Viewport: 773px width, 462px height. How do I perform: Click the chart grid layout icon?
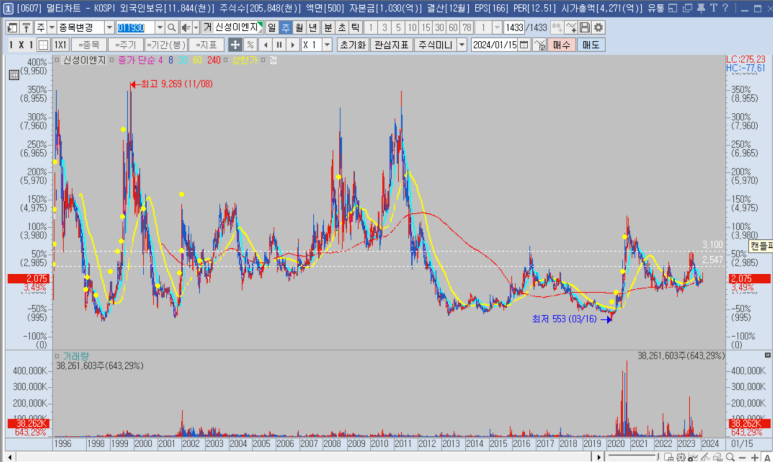43,45
